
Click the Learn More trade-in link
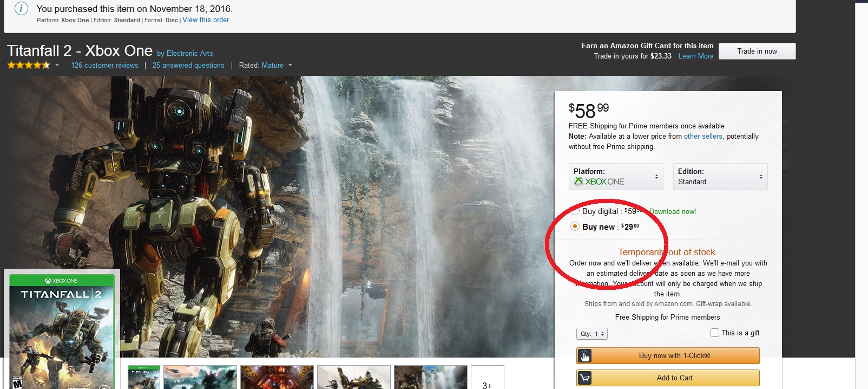tap(696, 56)
